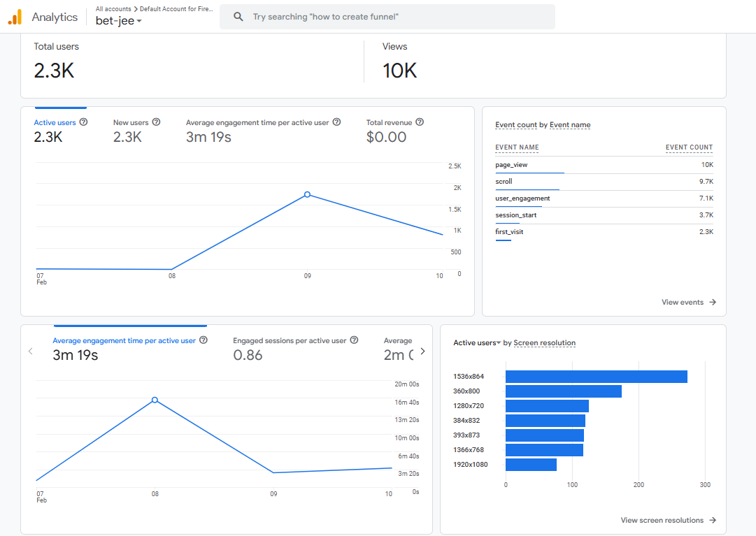Click left chevron on the engagement metrics carousel
This screenshot has height=536, width=756.
click(31, 352)
